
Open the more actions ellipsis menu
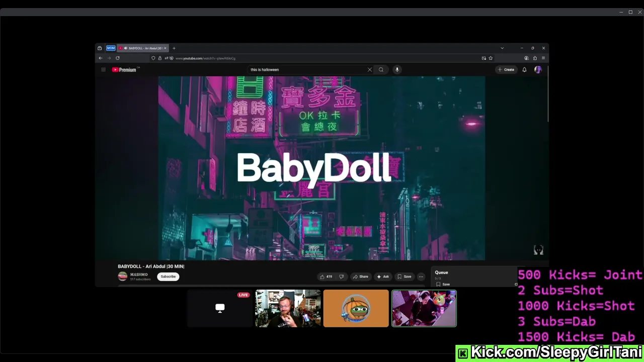point(421,277)
